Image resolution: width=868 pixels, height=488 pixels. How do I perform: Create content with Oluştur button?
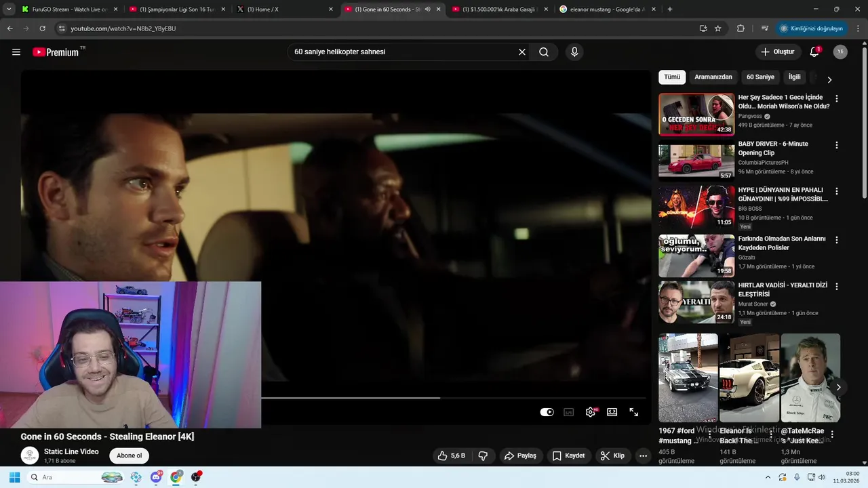point(778,52)
